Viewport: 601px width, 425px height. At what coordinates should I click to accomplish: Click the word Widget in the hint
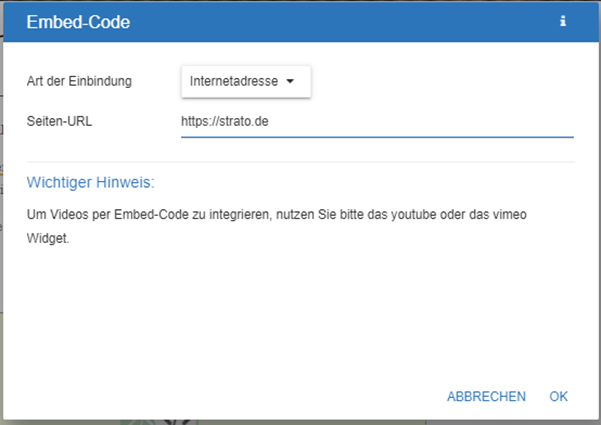point(47,239)
